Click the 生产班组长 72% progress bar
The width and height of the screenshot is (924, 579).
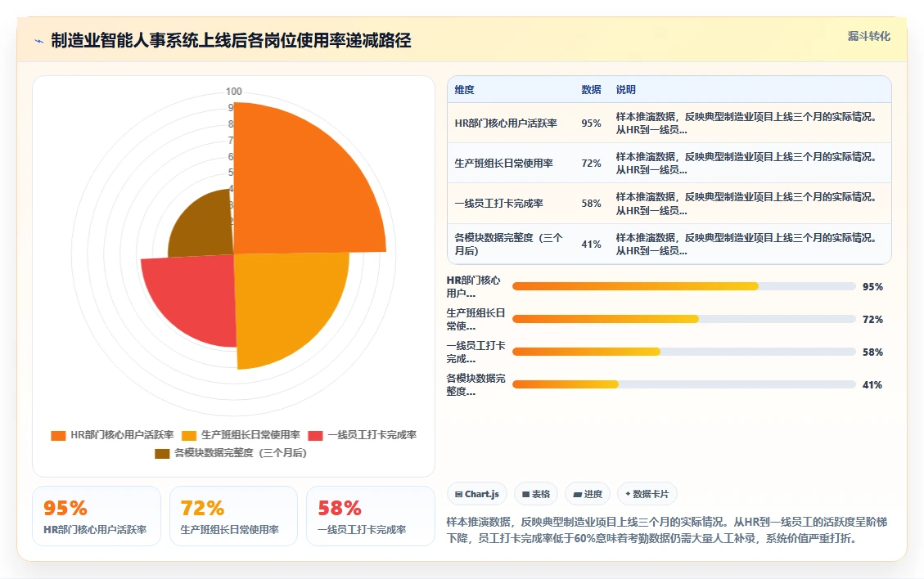click(683, 319)
